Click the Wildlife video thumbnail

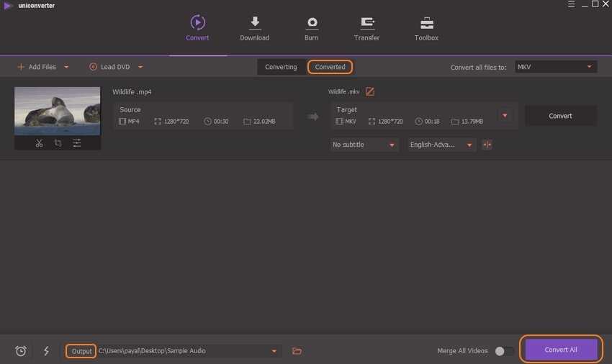[x=58, y=111]
